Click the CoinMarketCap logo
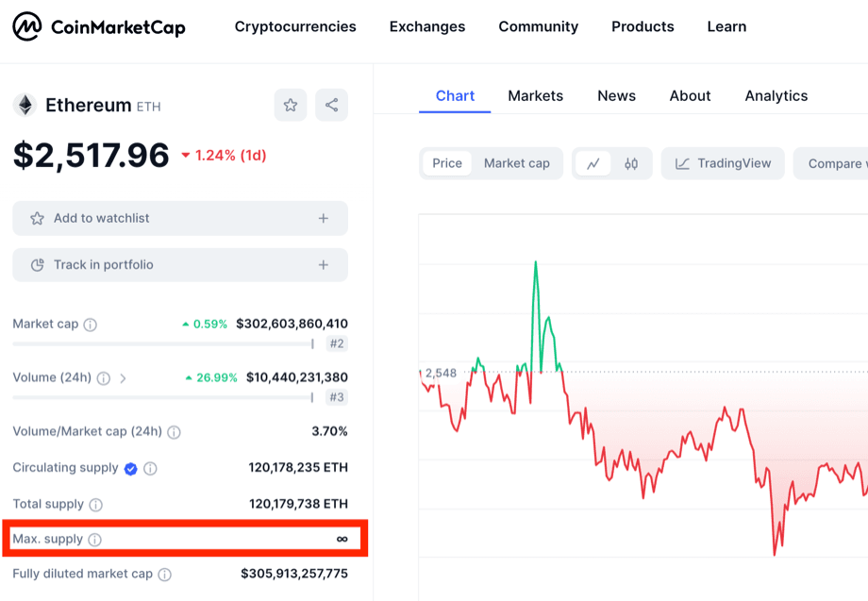Viewport: 868px width, 601px height. point(99,26)
